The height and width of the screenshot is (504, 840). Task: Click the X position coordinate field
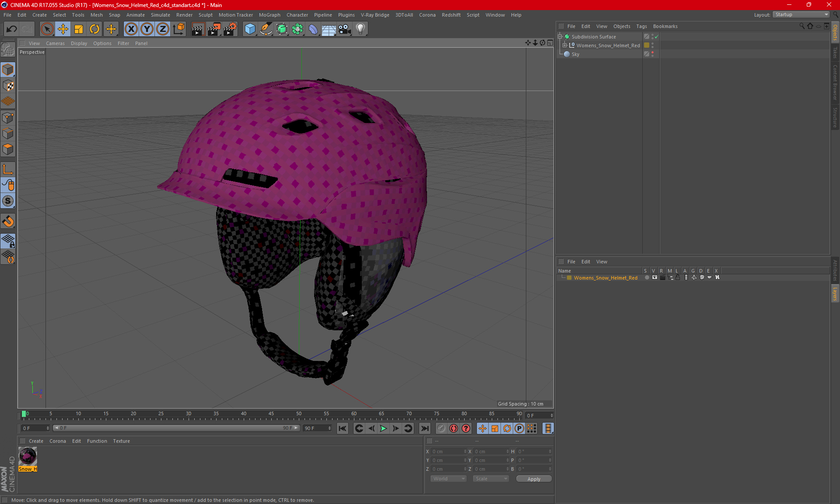[448, 451]
